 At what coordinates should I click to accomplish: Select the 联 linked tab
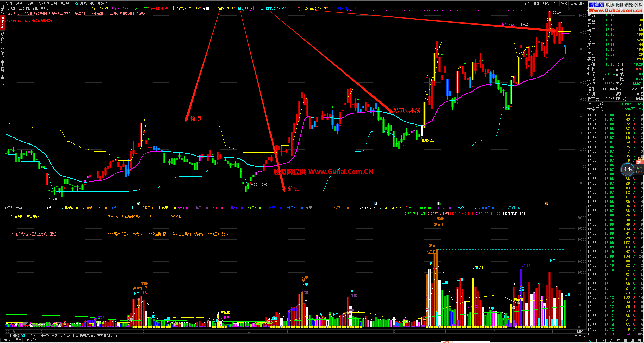(x=619, y=340)
